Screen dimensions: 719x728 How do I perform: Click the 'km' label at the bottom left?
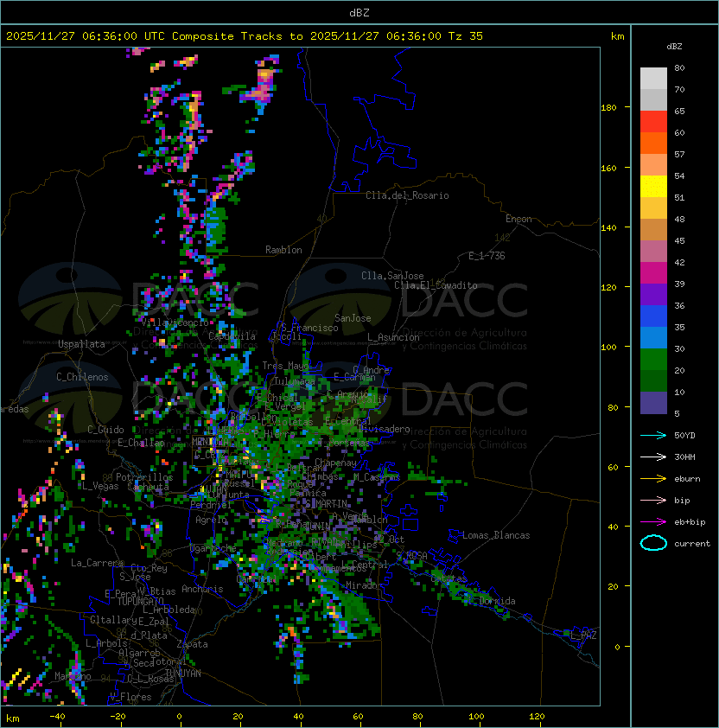(x=13, y=718)
